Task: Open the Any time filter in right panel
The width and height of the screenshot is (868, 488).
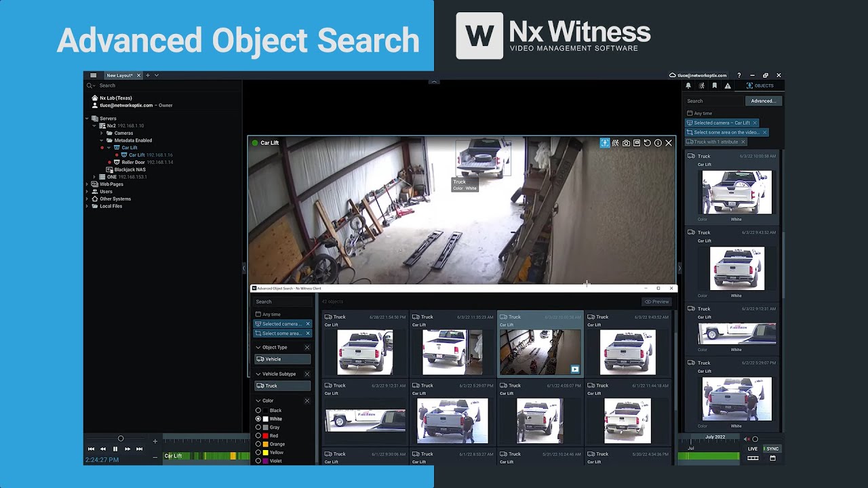Action: coord(699,113)
